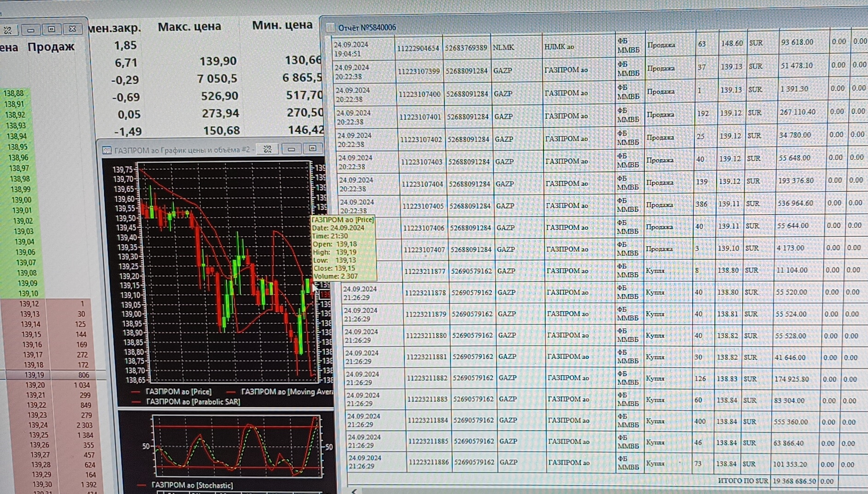This screenshot has height=494, width=868.
Task: Click order number 11223211885 in the report
Action: pyautogui.click(x=428, y=441)
